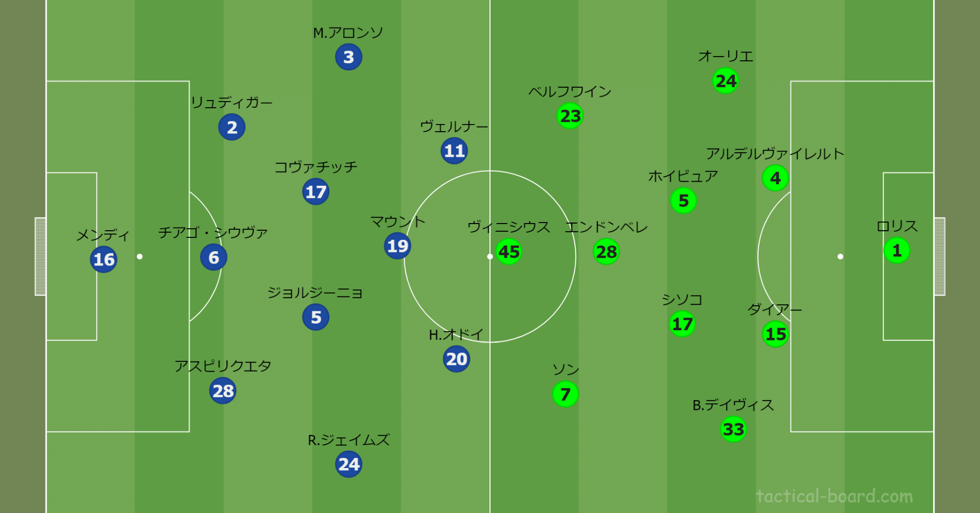Click blue marker 20 H.オドイ

tap(457, 359)
